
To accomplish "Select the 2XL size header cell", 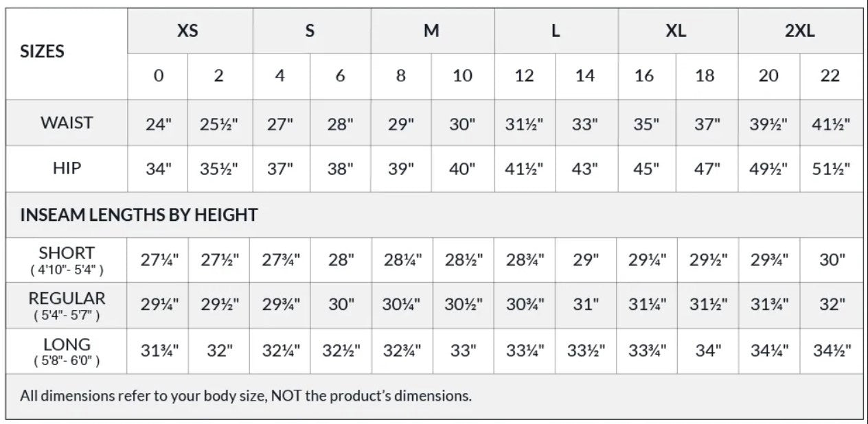I will (x=800, y=31).
